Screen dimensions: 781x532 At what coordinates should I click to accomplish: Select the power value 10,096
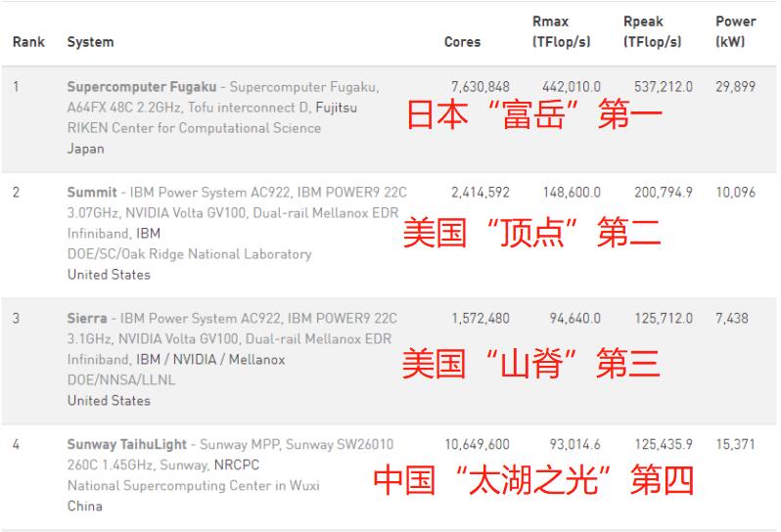pyautogui.click(x=735, y=193)
